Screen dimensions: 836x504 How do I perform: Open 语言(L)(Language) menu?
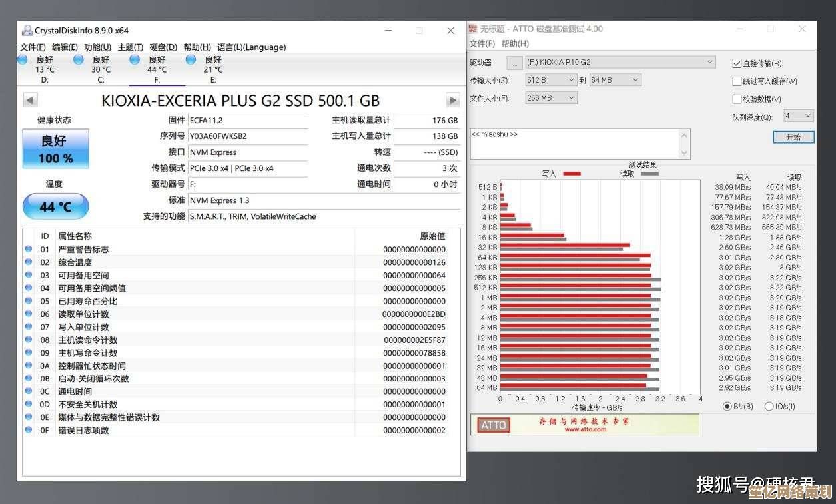251,47
